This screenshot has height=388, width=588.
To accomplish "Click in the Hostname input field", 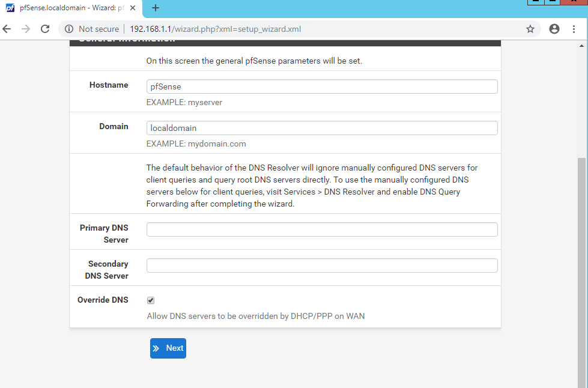I will tap(322, 86).
